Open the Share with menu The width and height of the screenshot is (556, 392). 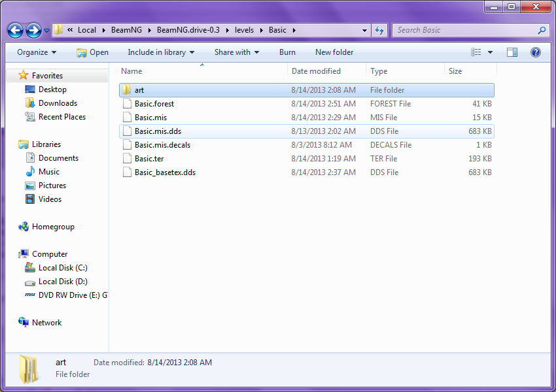pos(237,52)
